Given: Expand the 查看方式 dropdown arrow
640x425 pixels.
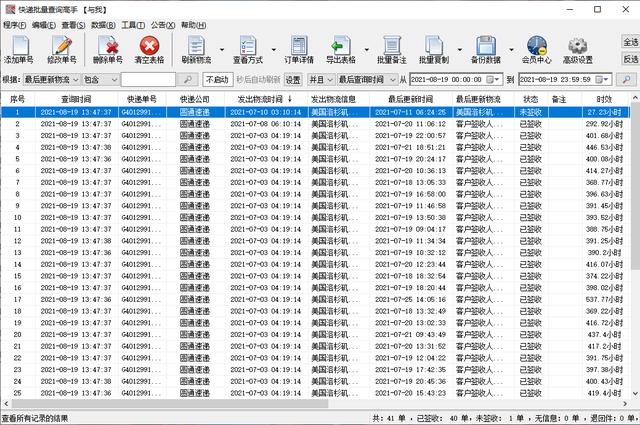Looking at the screenshot, I should [x=273, y=50].
